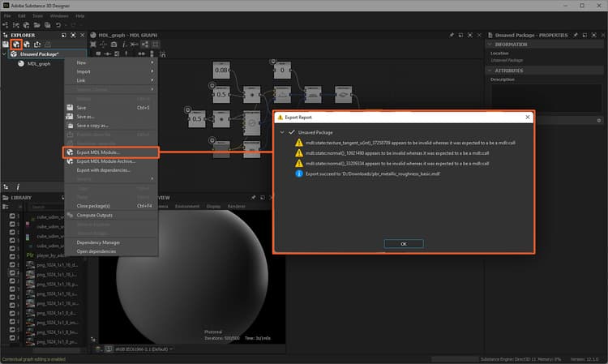Pin the Properties panel

tap(576, 36)
